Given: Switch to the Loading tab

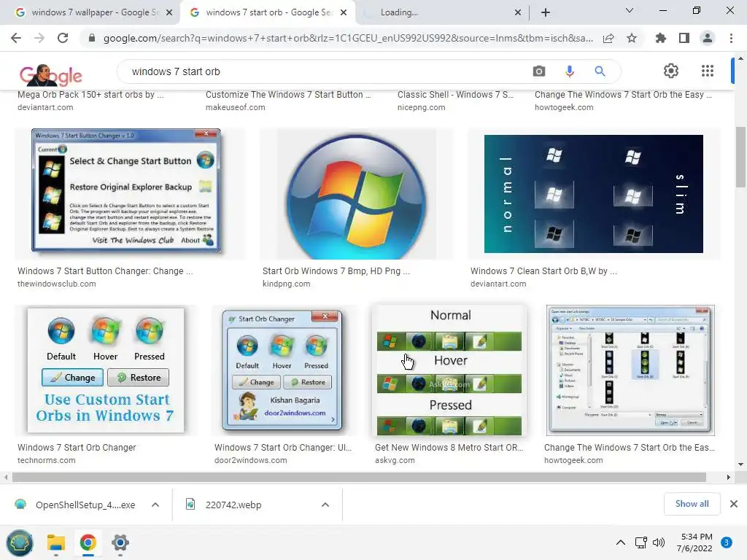Looking at the screenshot, I should [x=442, y=12].
